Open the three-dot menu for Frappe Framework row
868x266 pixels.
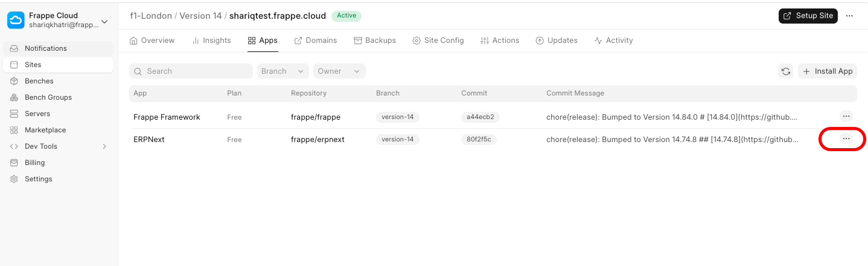tap(846, 116)
